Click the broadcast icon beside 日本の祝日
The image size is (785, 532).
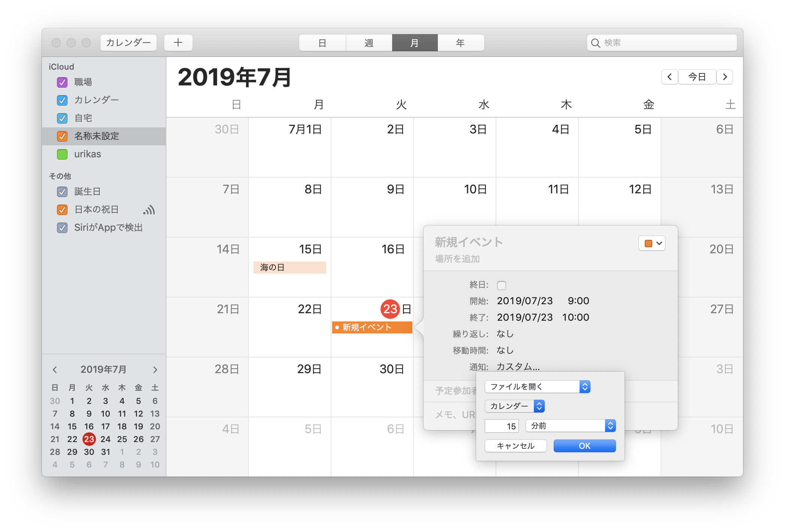(149, 210)
